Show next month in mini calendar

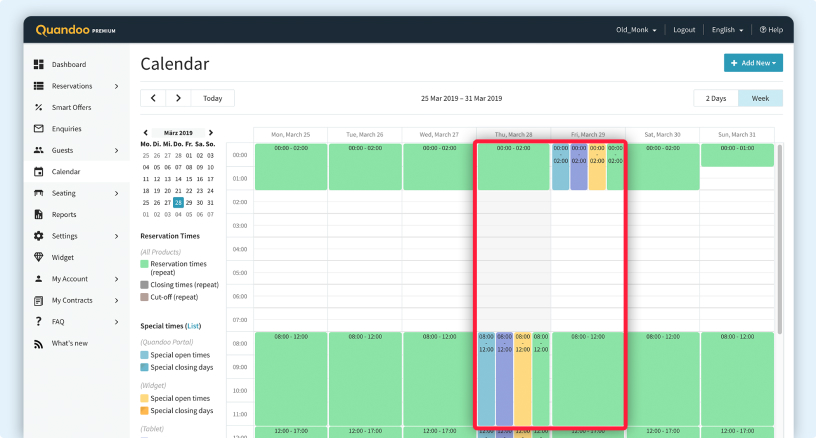tap(210, 133)
